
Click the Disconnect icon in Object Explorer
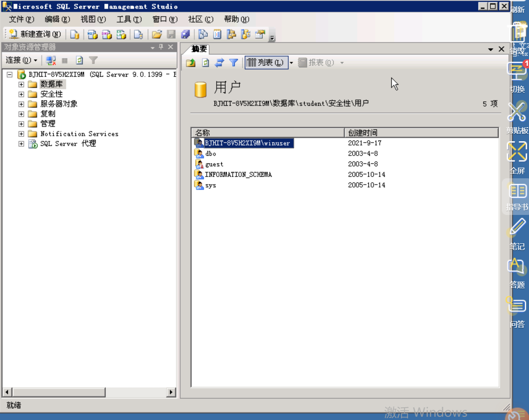point(51,61)
